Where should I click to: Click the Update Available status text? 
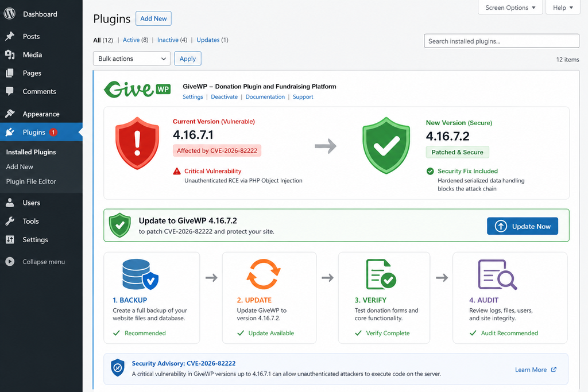click(271, 333)
